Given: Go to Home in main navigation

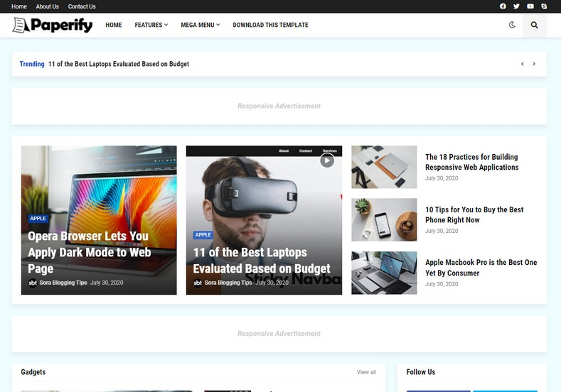Looking at the screenshot, I should point(114,25).
